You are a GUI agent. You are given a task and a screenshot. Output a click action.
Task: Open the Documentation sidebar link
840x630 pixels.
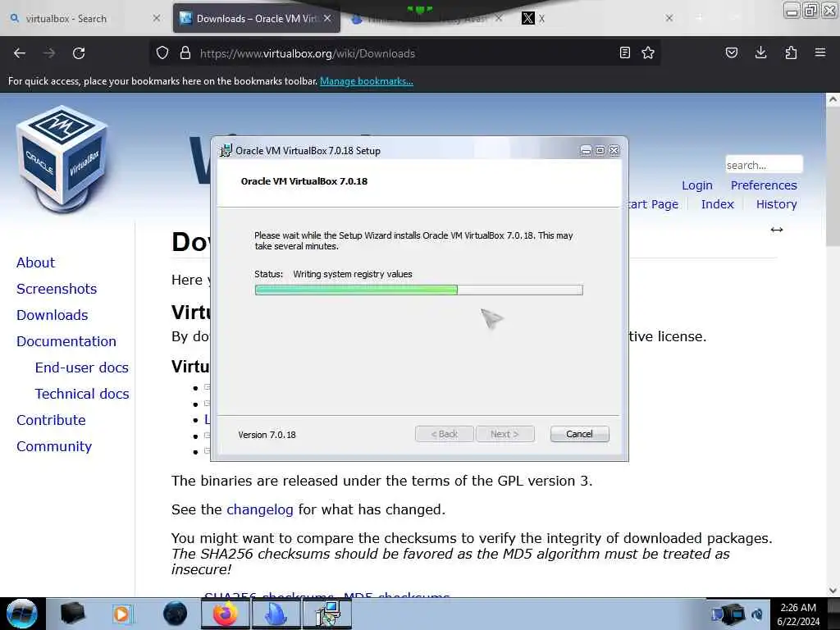(x=66, y=341)
